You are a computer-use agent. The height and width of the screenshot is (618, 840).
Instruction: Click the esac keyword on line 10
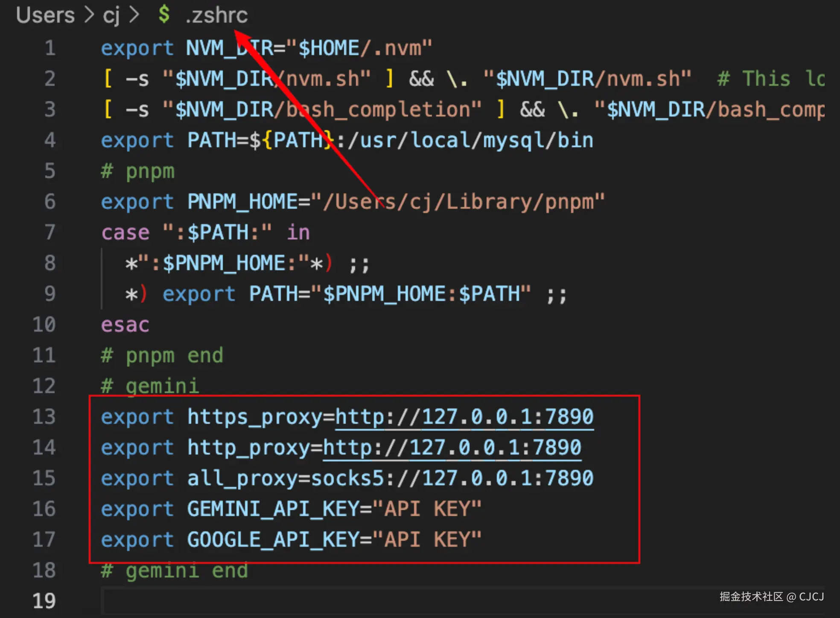tap(125, 325)
